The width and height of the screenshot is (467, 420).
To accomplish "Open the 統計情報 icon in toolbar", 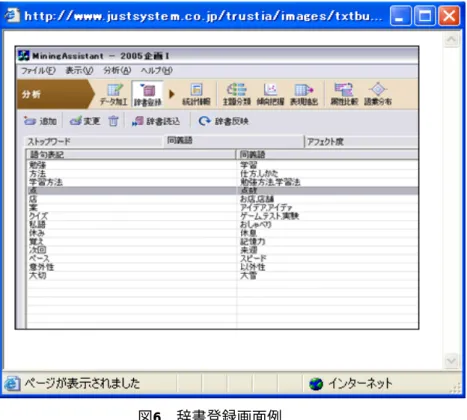I will coord(196,94).
